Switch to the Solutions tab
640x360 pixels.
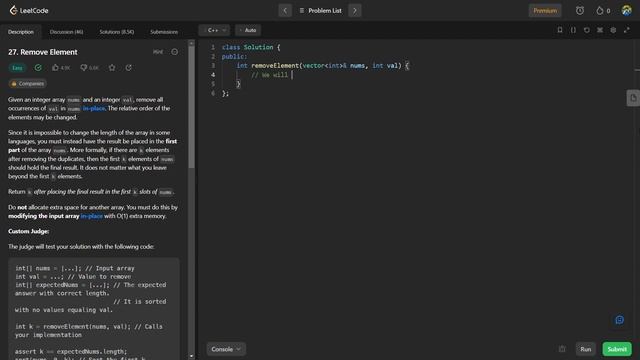click(116, 32)
